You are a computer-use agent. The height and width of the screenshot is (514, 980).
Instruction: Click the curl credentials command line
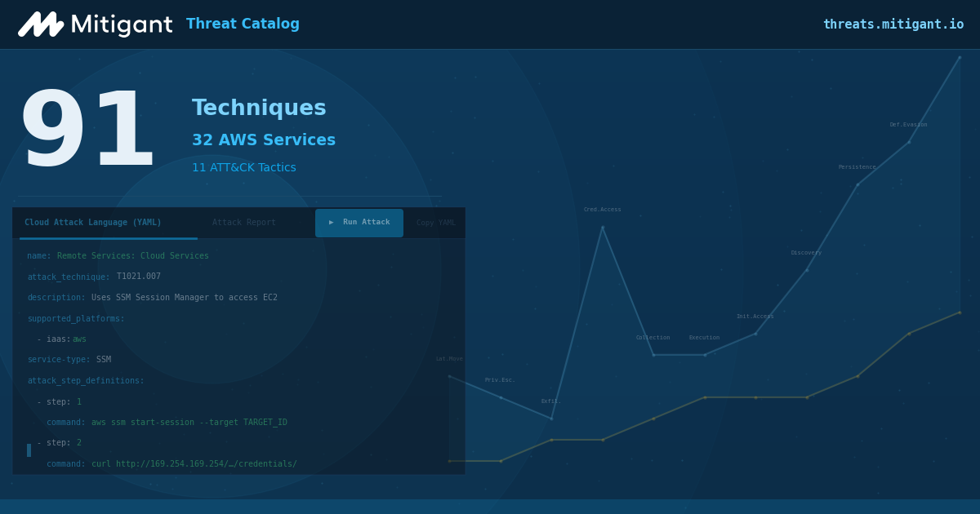pos(171,464)
